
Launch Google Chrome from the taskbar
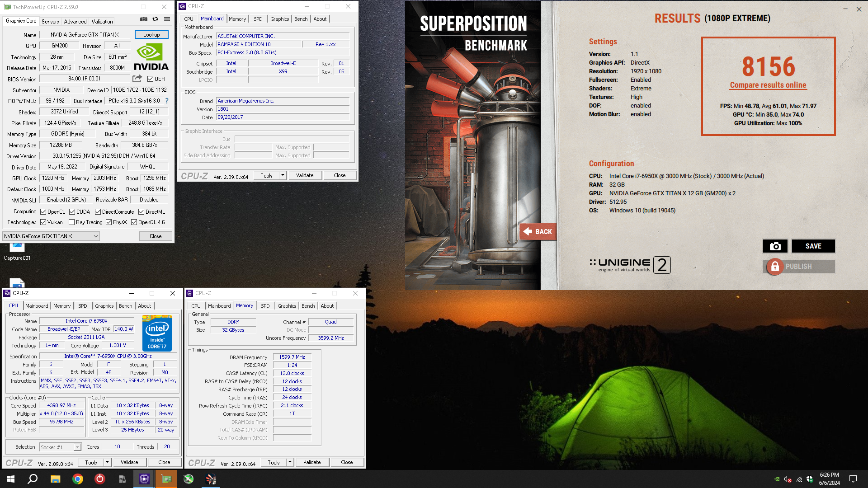tap(78, 479)
